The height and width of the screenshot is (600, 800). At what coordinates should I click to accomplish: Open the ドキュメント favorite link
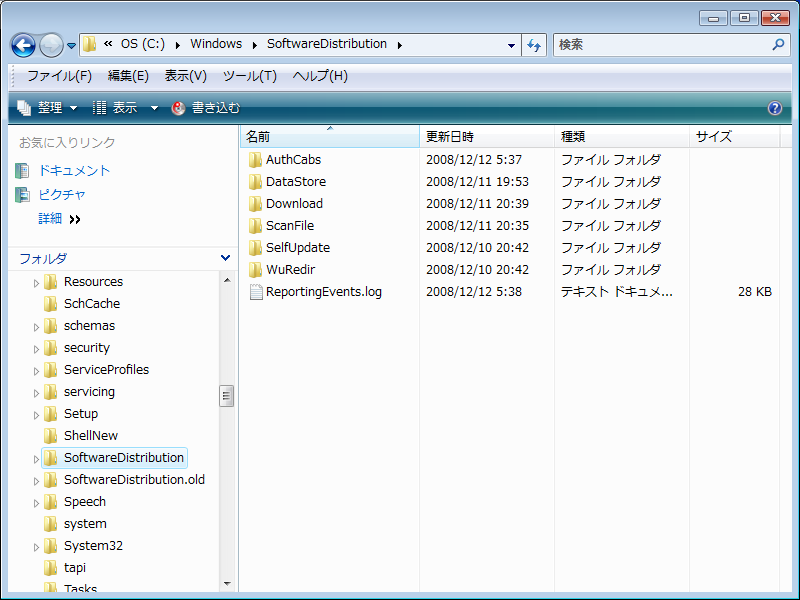(74, 170)
